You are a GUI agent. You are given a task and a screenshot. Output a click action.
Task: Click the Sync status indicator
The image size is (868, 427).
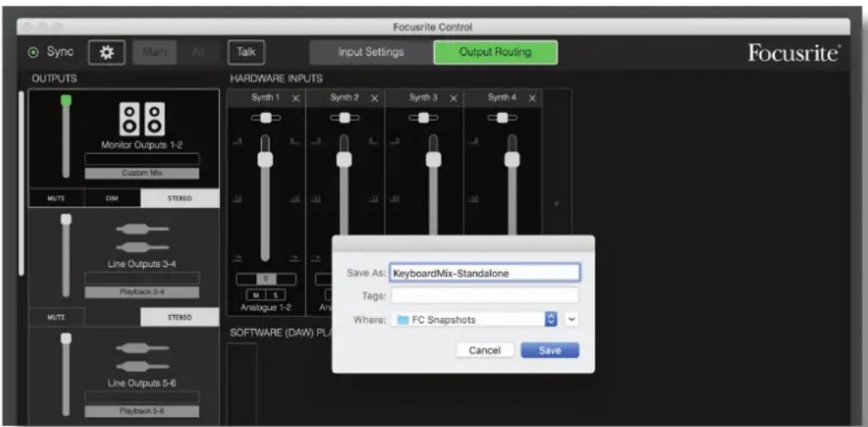[x=33, y=53]
